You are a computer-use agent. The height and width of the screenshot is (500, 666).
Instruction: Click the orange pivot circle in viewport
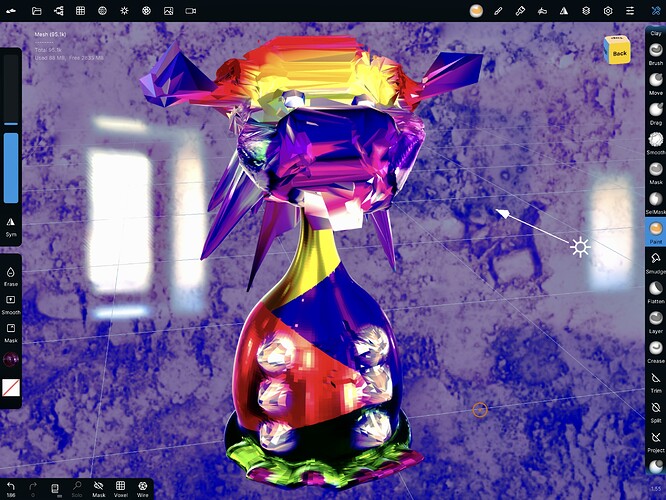coord(480,410)
